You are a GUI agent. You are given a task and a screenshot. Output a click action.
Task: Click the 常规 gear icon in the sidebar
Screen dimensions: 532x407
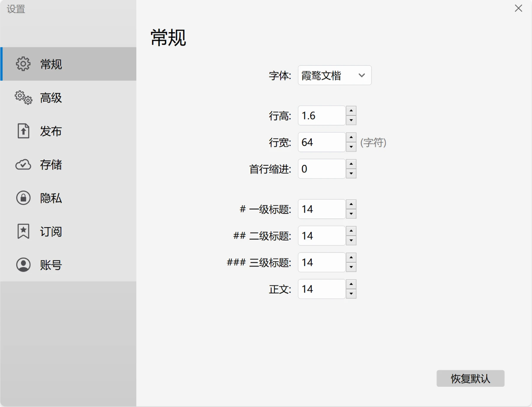pos(23,64)
